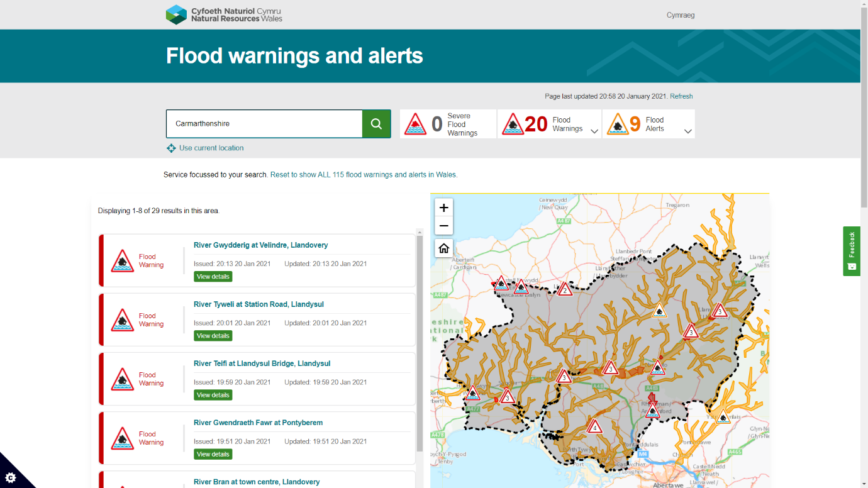Click the red Flood Warnings triangle icon
Image resolution: width=868 pixels, height=488 pixels.
pos(511,123)
